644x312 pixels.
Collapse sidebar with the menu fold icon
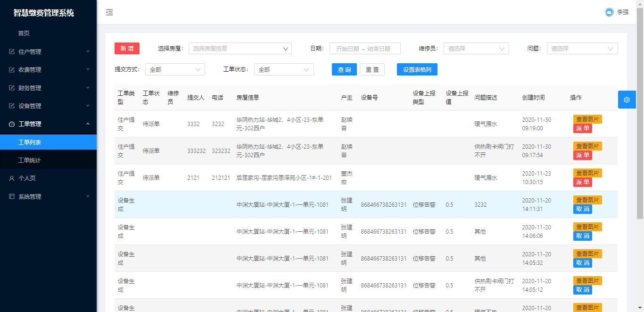109,12
